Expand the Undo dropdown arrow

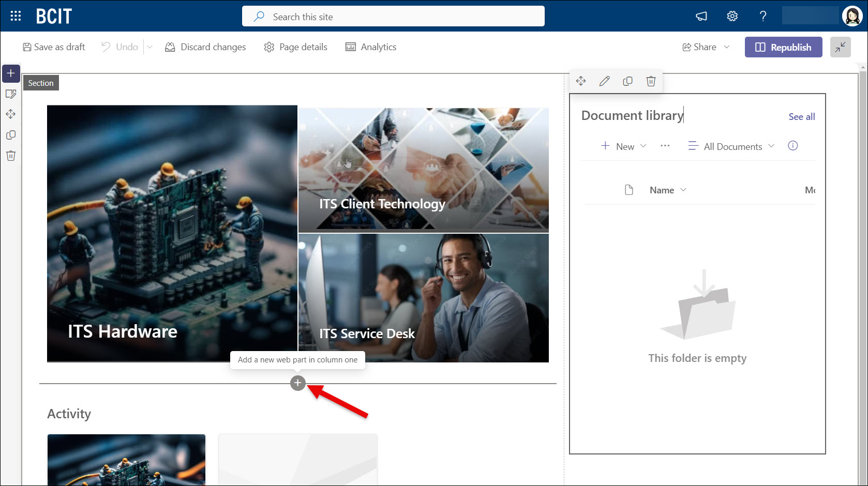pos(150,47)
